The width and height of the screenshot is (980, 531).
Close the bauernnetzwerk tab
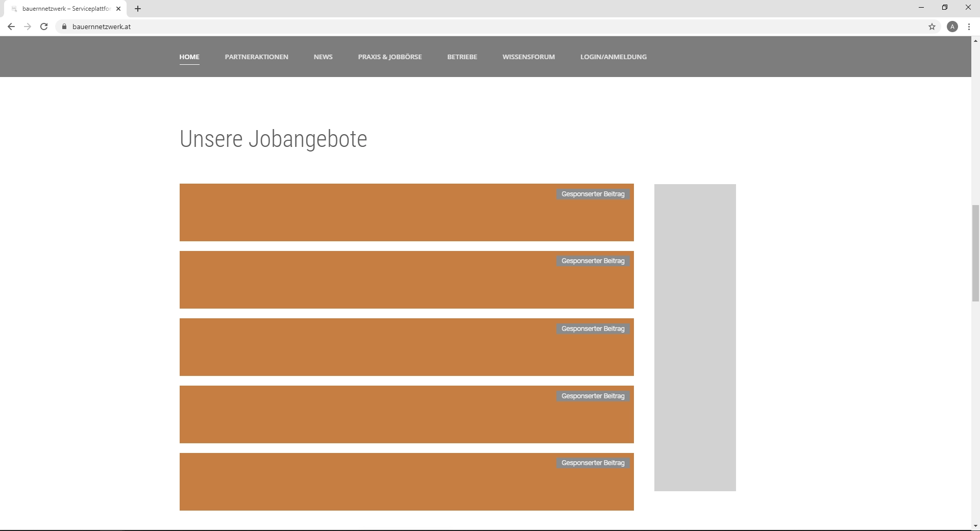click(x=118, y=9)
